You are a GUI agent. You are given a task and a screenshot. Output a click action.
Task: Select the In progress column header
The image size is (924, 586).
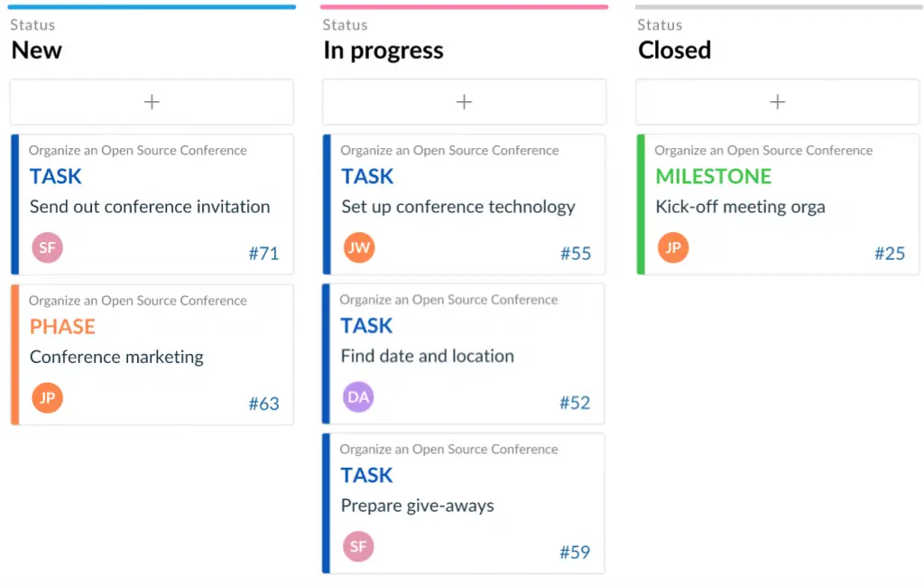tap(383, 50)
